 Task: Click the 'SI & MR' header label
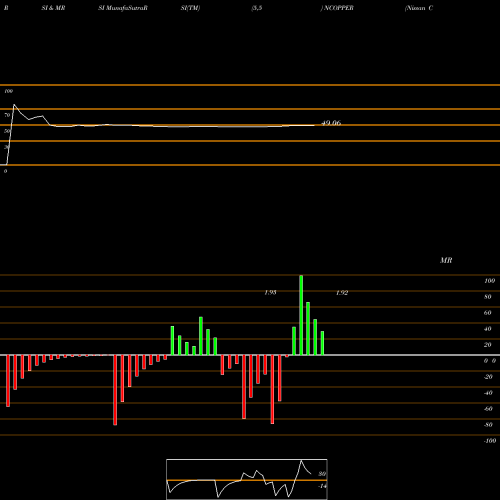click(x=53, y=8)
